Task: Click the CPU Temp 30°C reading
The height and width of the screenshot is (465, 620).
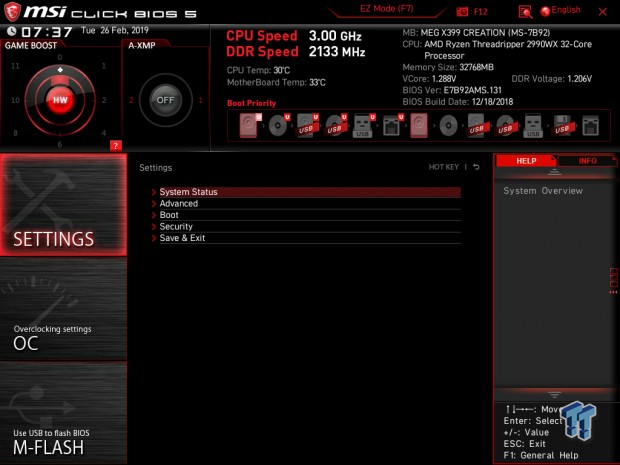Action: 258,70
